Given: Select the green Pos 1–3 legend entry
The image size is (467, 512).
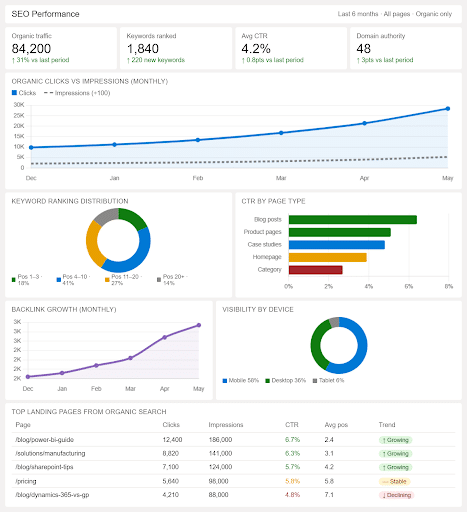Looking at the screenshot, I should (x=26, y=280).
